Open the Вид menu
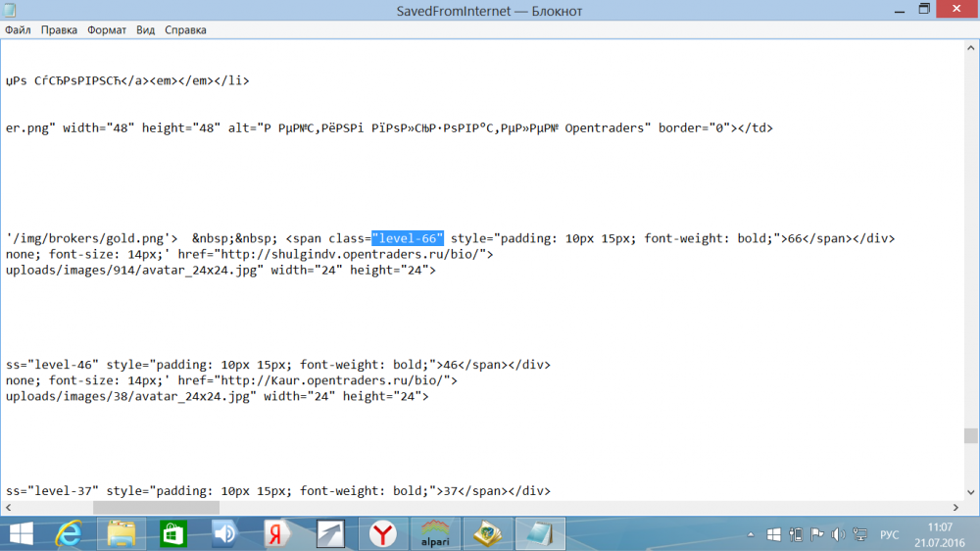Screen dimensions: 980x551 click(146, 30)
